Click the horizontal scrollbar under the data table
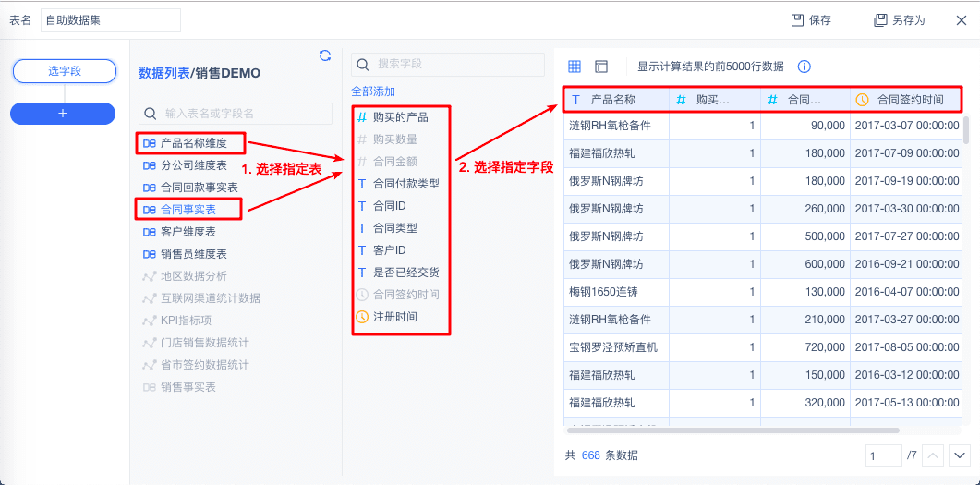The height and width of the screenshot is (485, 980). [732, 430]
